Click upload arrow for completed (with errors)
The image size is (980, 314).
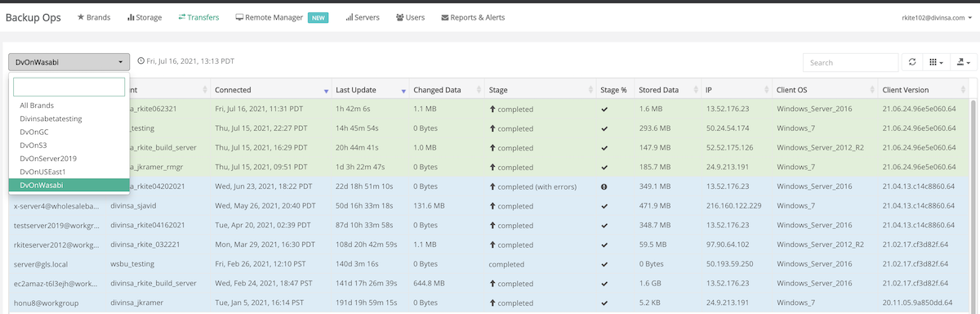(492, 186)
